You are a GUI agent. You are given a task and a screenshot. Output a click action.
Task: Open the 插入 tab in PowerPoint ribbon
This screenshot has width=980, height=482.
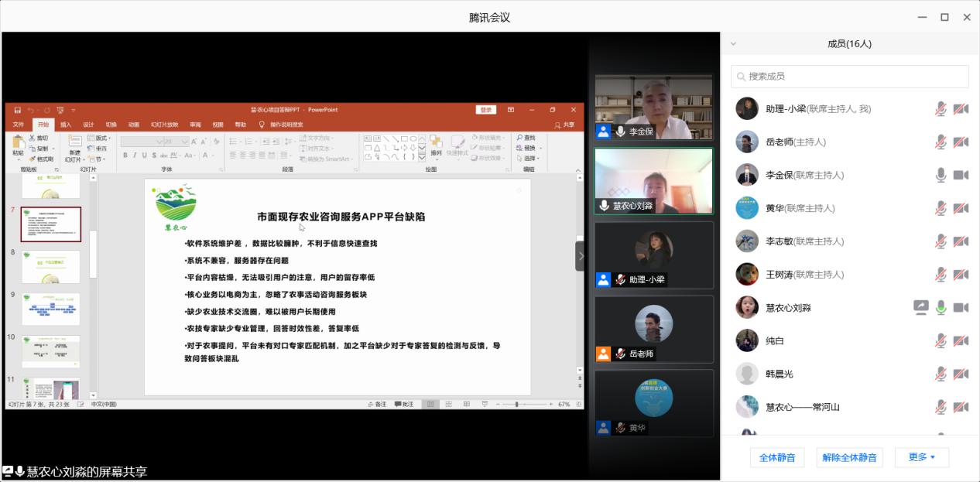pyautogui.click(x=66, y=125)
